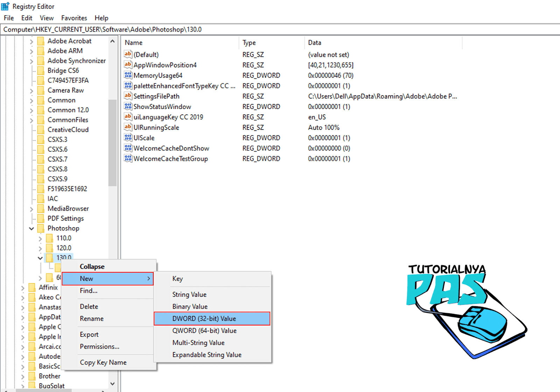The height and width of the screenshot is (392, 560).
Task: Sort values by the Type column header
Action: tap(272, 43)
